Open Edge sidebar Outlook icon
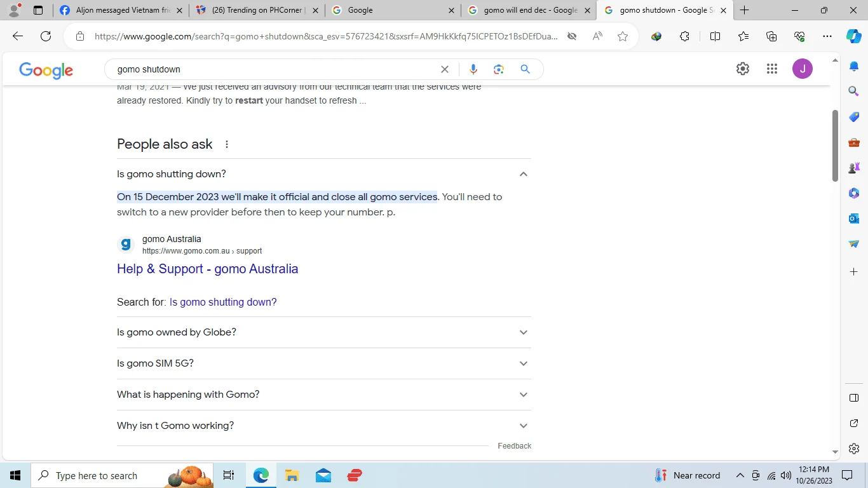The width and height of the screenshot is (868, 488). click(854, 219)
